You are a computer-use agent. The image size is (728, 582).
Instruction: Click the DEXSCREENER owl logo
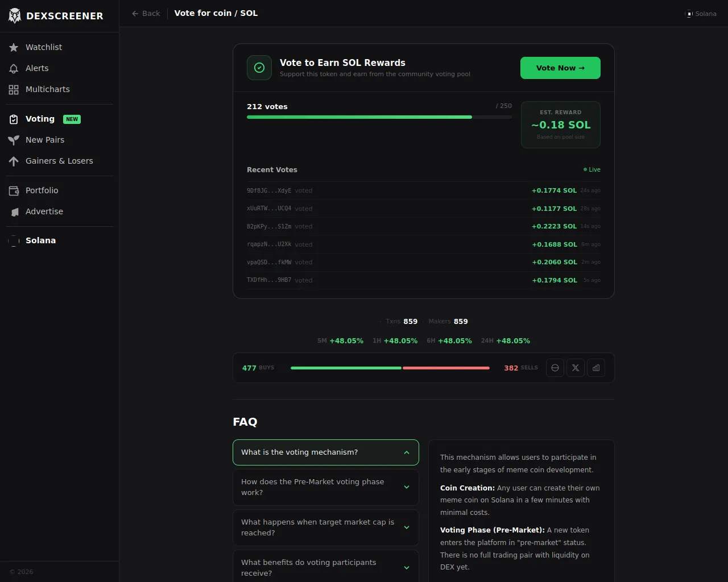click(15, 16)
